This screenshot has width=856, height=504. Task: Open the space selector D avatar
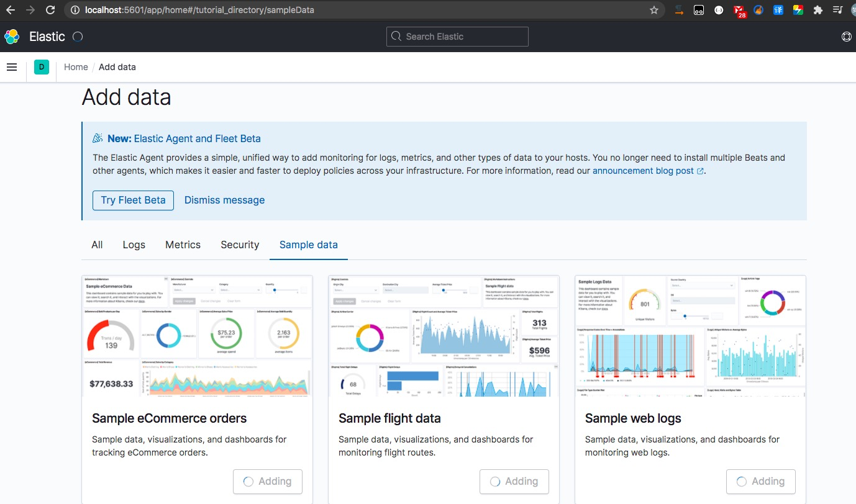(x=42, y=67)
